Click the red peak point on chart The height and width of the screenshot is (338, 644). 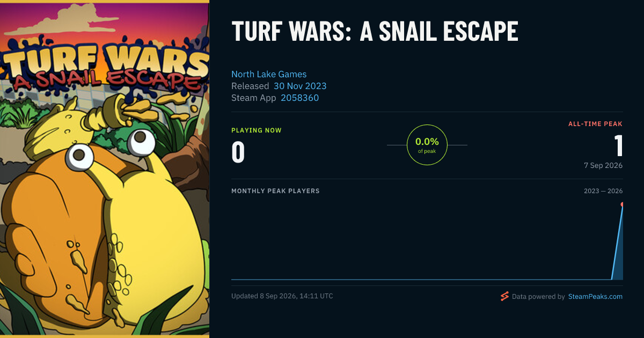click(622, 204)
